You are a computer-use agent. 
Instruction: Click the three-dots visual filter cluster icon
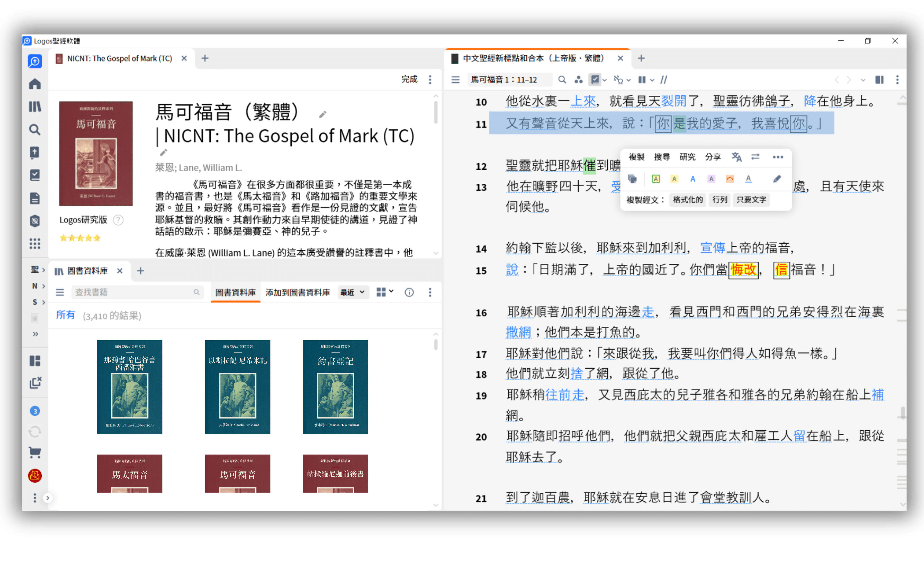pyautogui.click(x=579, y=79)
